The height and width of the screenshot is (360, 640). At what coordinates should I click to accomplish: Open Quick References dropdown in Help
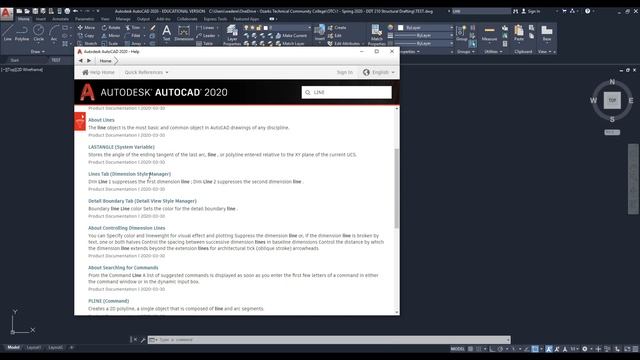(146, 72)
